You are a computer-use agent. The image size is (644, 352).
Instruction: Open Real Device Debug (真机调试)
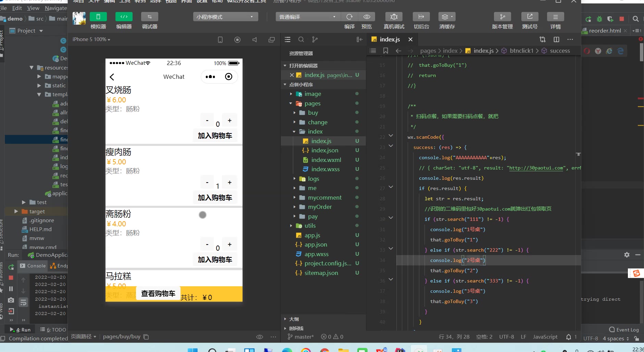click(x=394, y=17)
